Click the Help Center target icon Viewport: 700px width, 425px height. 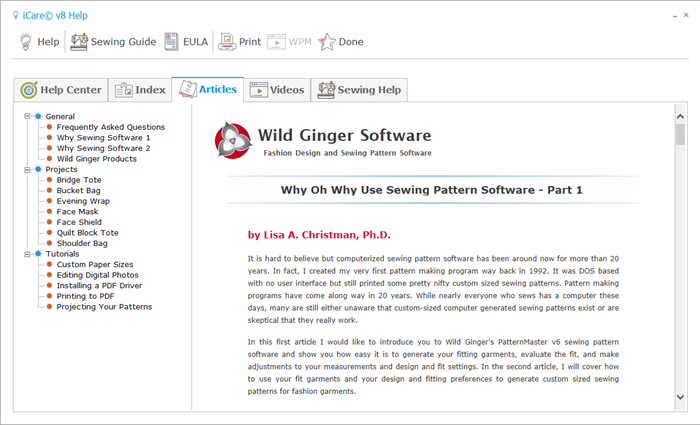point(29,90)
